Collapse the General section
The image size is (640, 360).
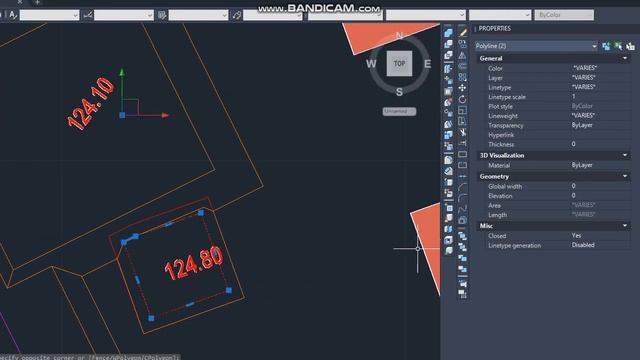pyautogui.click(x=625, y=58)
